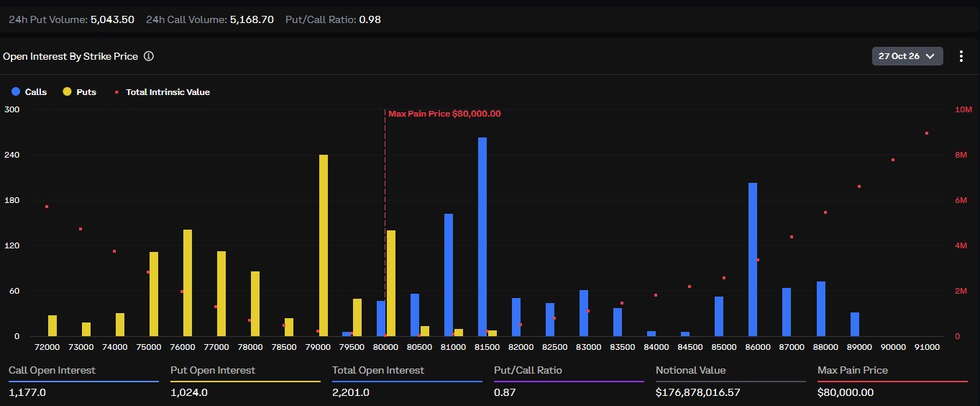Click the bottom Put/Call Ratio value 0.87
980x406 pixels.
pos(504,392)
